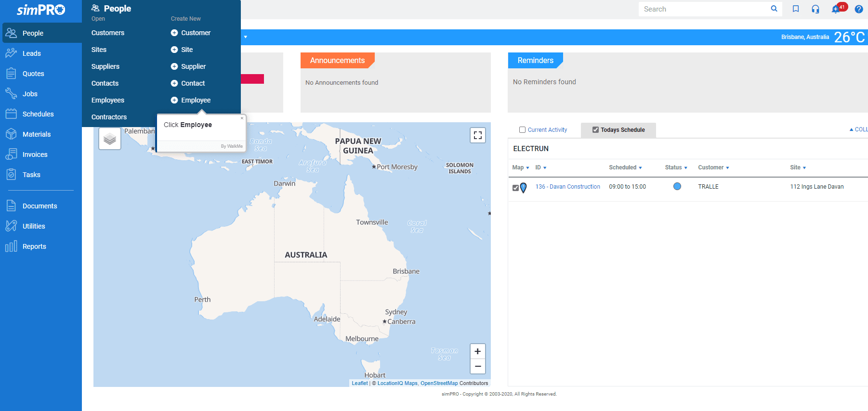Toggle map fullscreen view
This screenshot has width=868, height=411.
click(x=477, y=135)
